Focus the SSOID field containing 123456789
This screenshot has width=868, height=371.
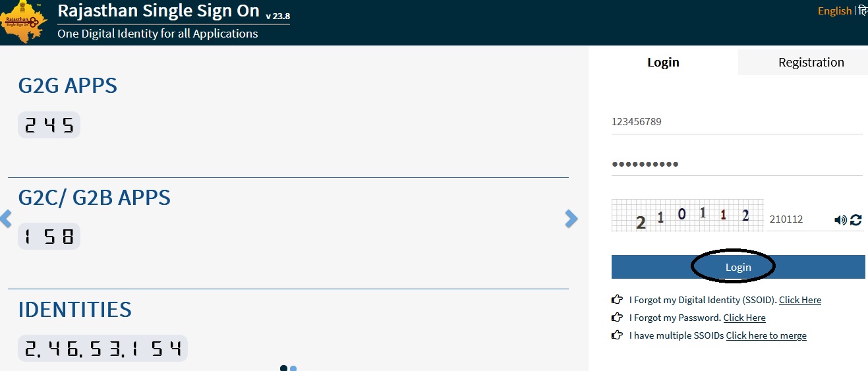[737, 122]
